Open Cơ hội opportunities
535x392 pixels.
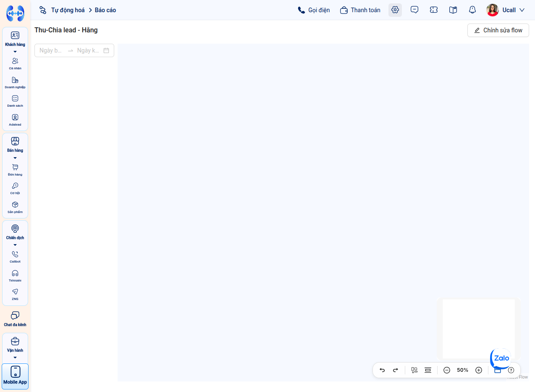click(15, 188)
